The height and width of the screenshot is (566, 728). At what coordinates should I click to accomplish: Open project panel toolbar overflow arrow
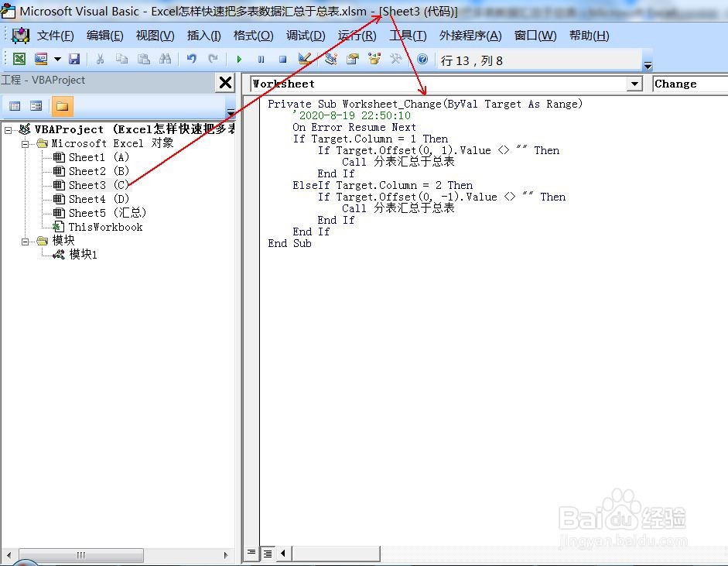pyautogui.click(x=231, y=112)
